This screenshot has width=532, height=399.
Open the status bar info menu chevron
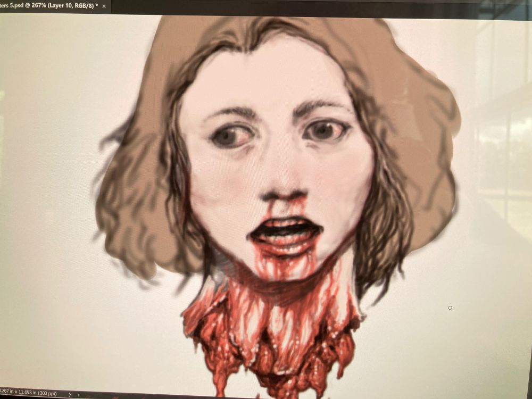[x=70, y=394]
